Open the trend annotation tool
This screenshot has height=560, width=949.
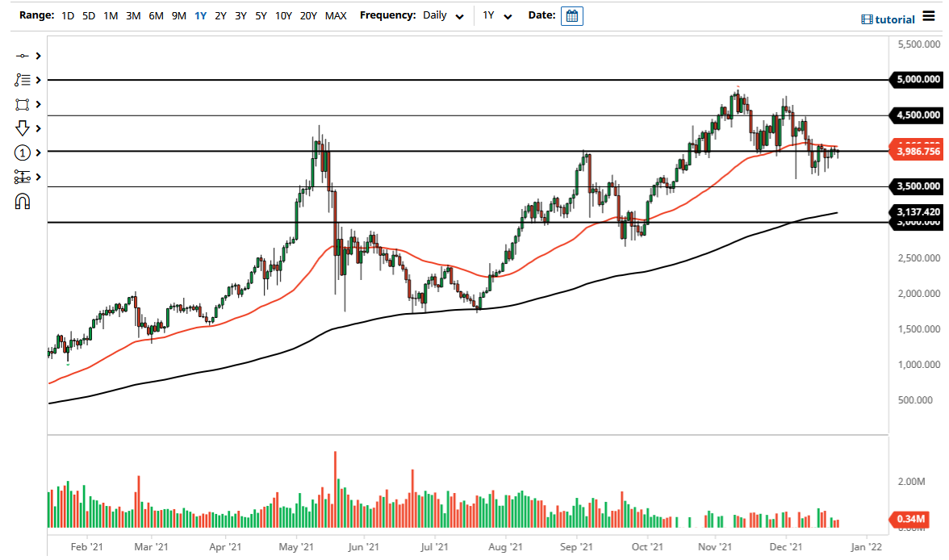[23, 80]
